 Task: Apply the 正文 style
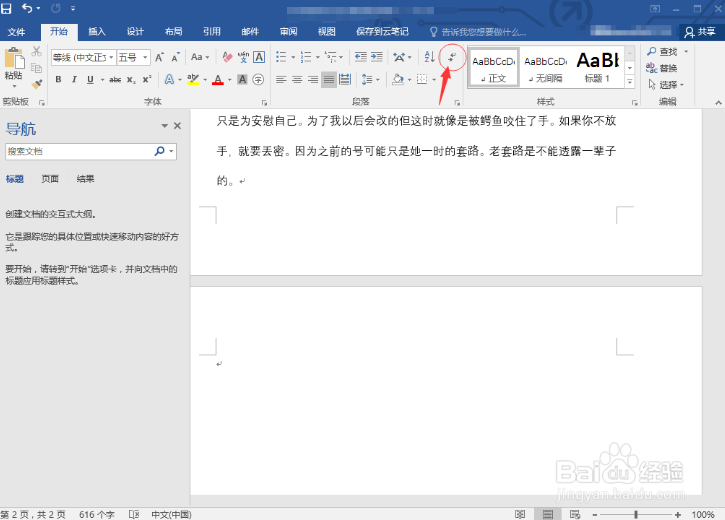point(494,67)
